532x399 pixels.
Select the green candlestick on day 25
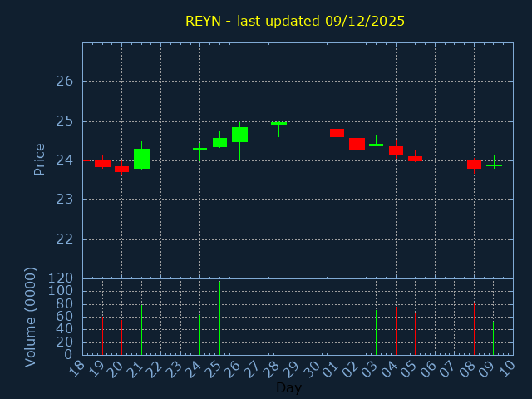tap(219, 142)
